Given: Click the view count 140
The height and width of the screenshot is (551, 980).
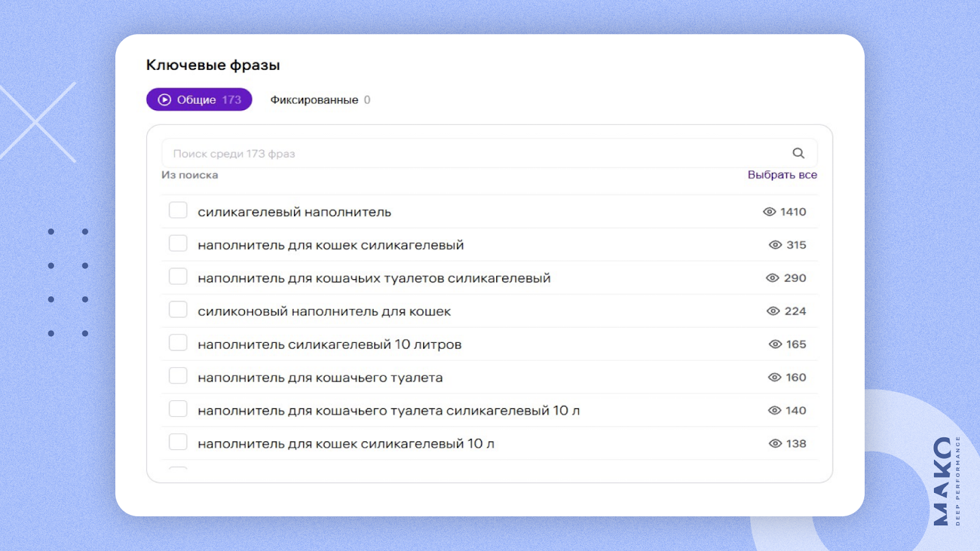Looking at the screenshot, I should pos(796,410).
